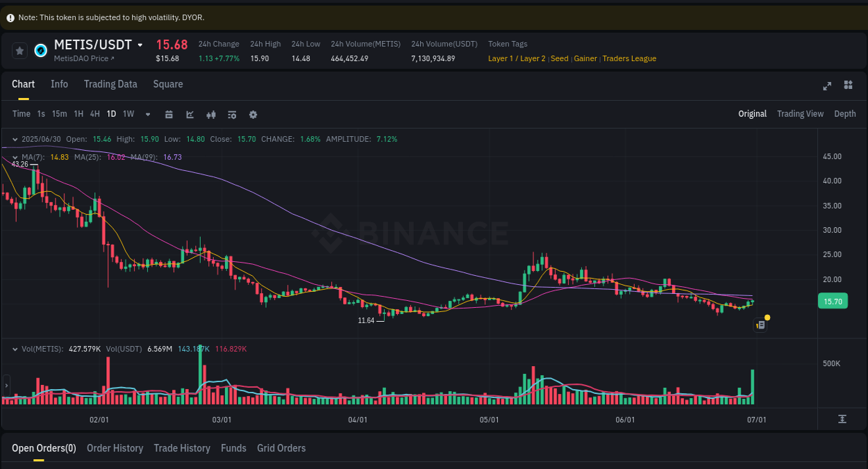Switch to the Trading Data tab
This screenshot has height=469, width=868.
click(x=110, y=84)
